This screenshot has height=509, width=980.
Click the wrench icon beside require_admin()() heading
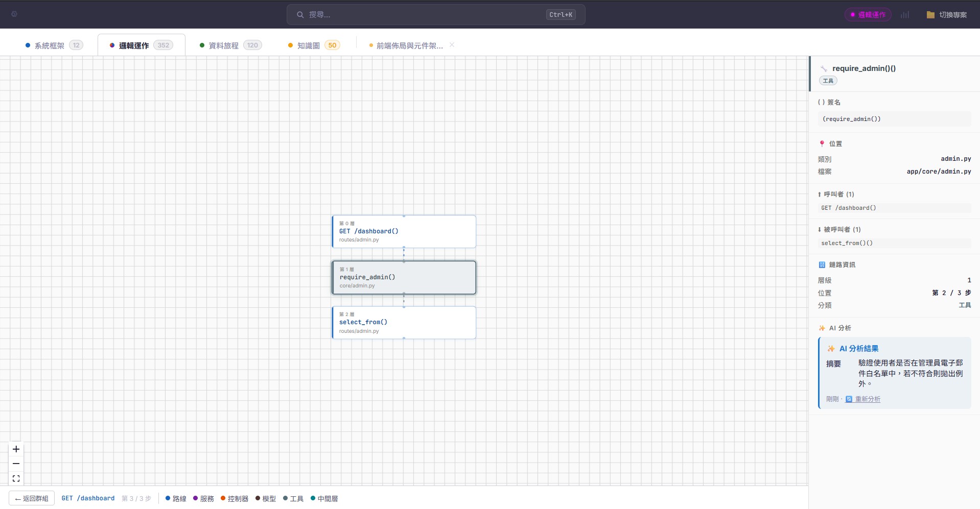click(823, 68)
